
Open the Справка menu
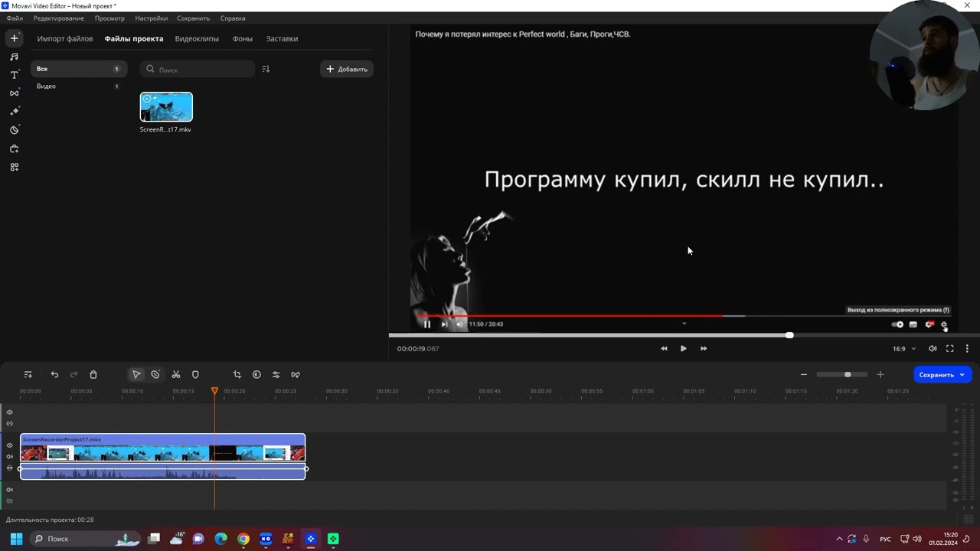(x=233, y=18)
